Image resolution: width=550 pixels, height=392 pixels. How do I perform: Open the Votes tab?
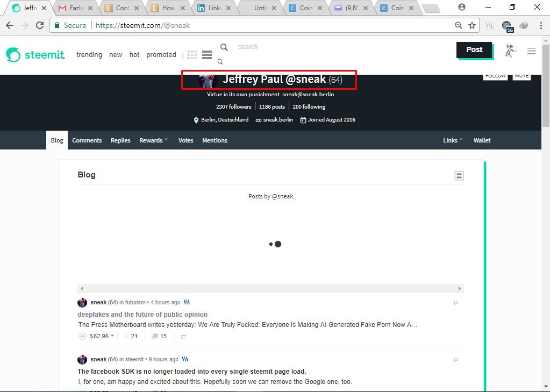pos(186,140)
